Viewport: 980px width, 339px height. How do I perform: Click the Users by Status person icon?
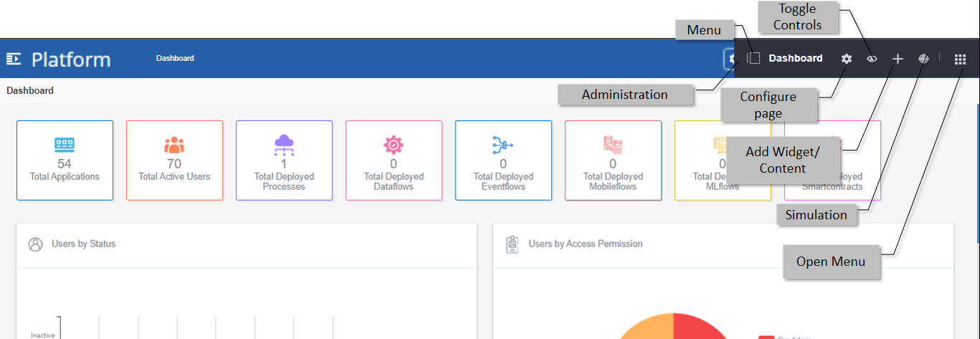(35, 244)
